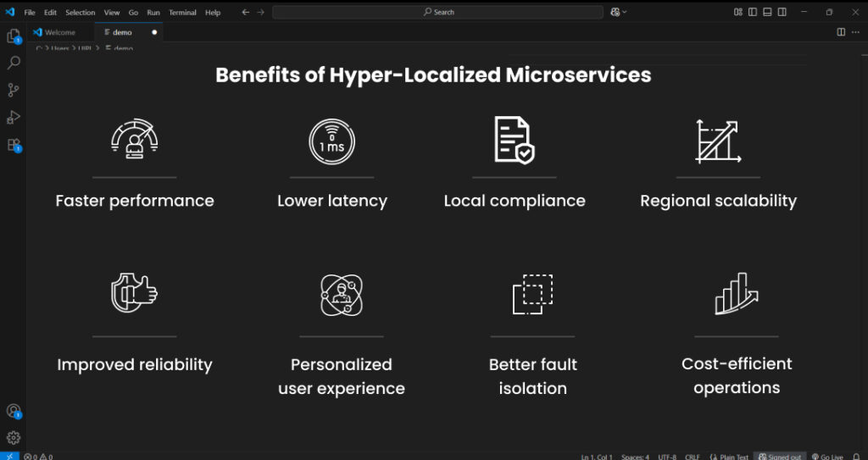Image resolution: width=868 pixels, height=460 pixels.
Task: Open the File menu
Action: pyautogui.click(x=30, y=12)
